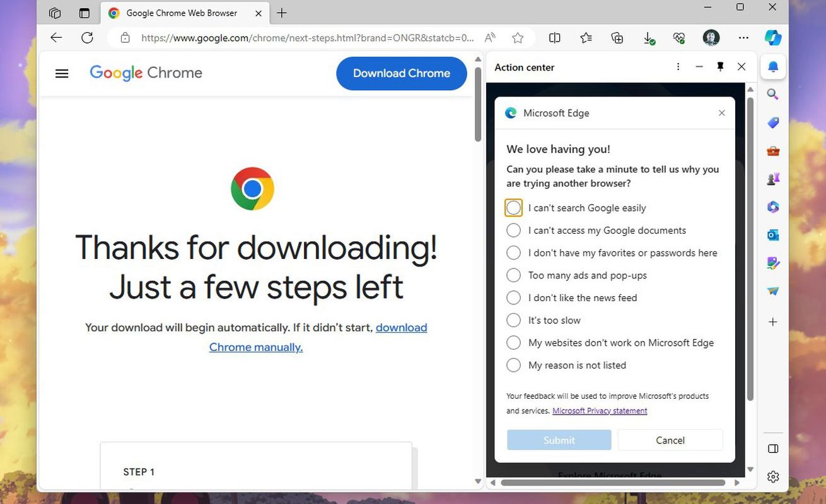Open a new tab
This screenshot has height=504, width=826.
click(282, 13)
